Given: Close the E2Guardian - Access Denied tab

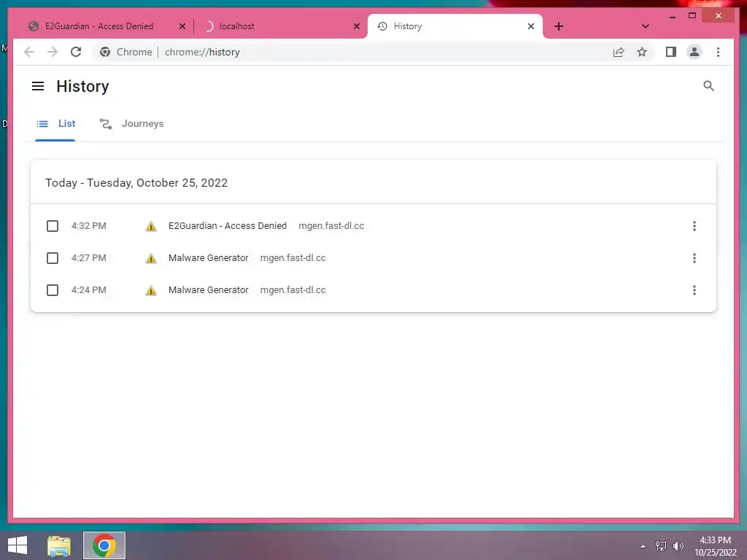Looking at the screenshot, I should pyautogui.click(x=182, y=26).
